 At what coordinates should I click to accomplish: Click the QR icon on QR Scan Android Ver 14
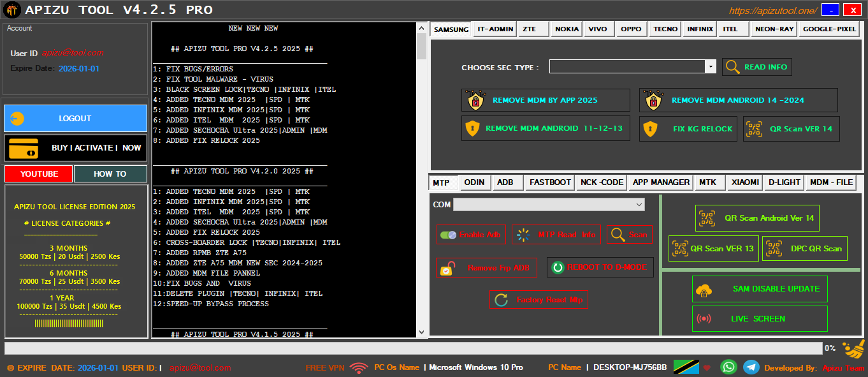707,218
